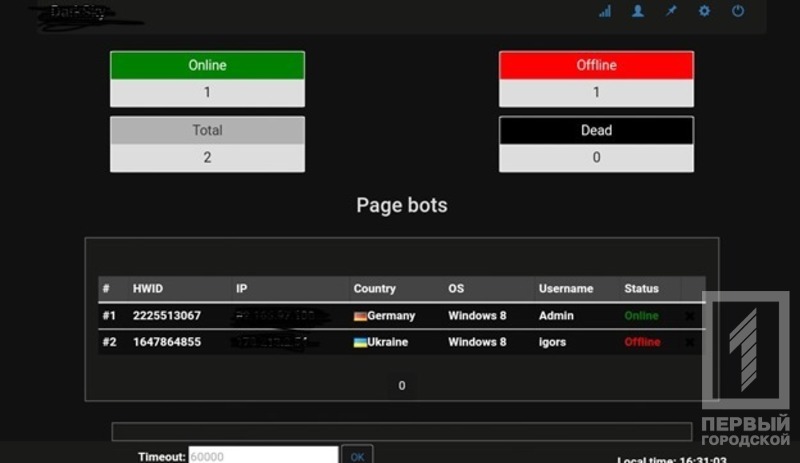Viewport: 800px width, 463px height.
Task: Click the X icon on row #2
Action: tap(690, 342)
